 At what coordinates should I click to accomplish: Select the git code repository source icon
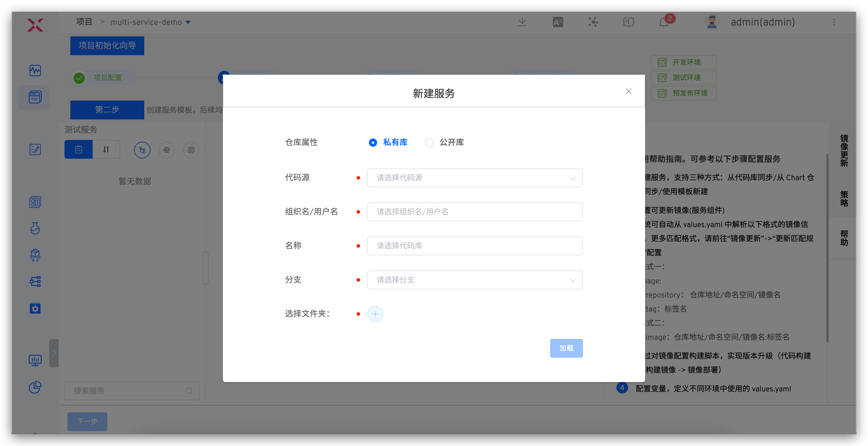(142, 150)
